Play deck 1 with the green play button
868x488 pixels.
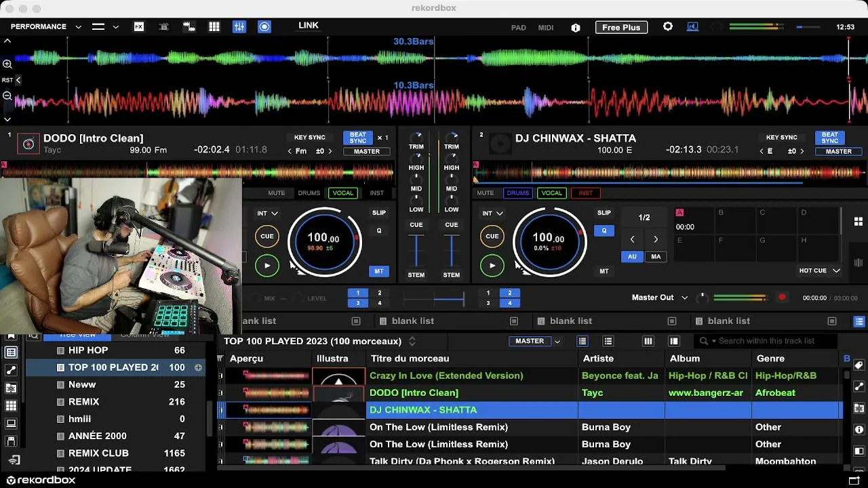coord(267,266)
